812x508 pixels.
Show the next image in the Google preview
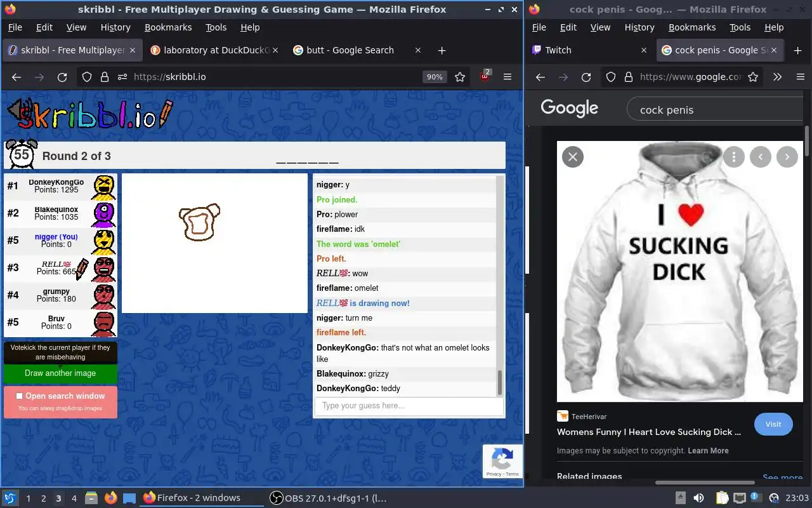click(787, 157)
